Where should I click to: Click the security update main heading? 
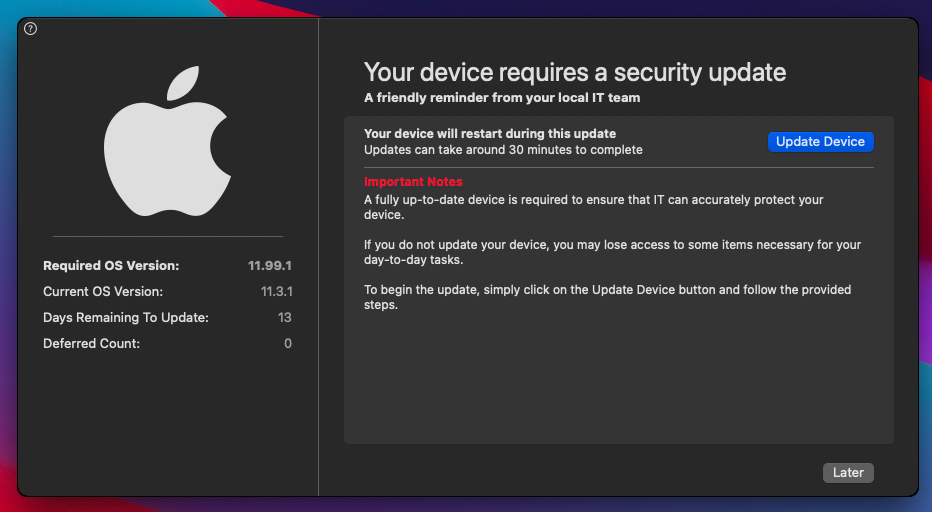point(575,72)
